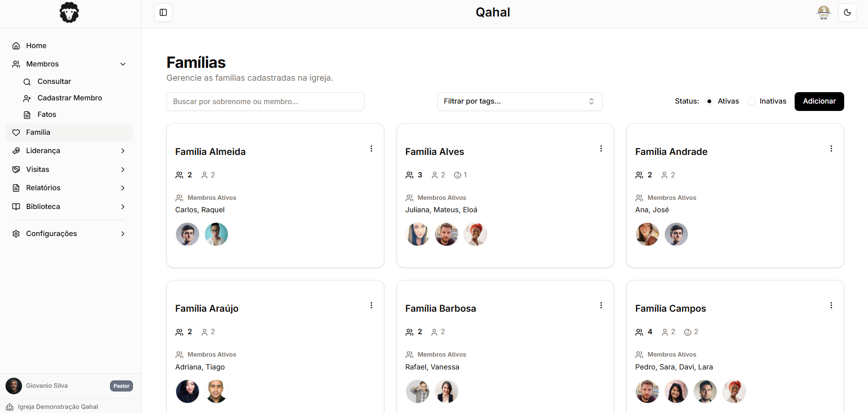Click the Fatos document icon
The width and height of the screenshot is (868, 413).
point(28,114)
